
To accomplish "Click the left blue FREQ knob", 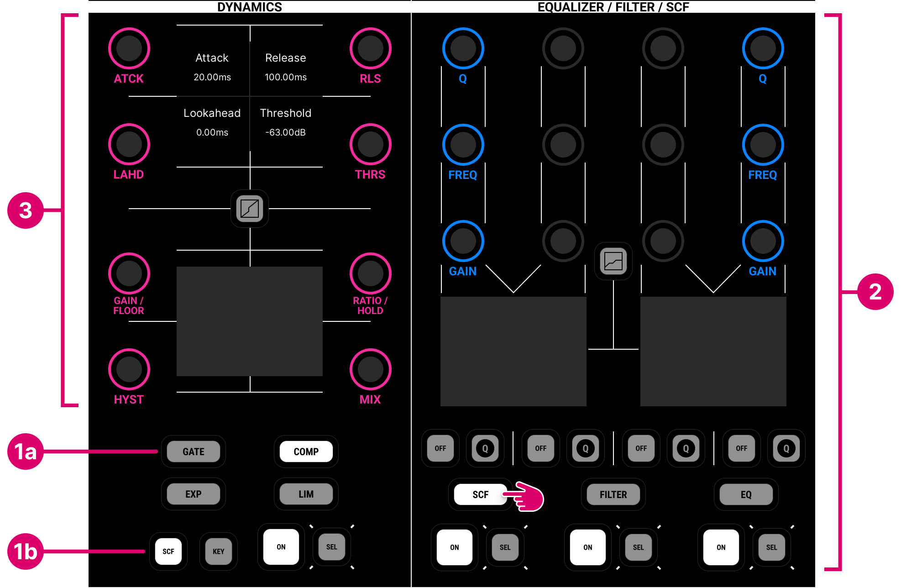I will pyautogui.click(x=463, y=145).
